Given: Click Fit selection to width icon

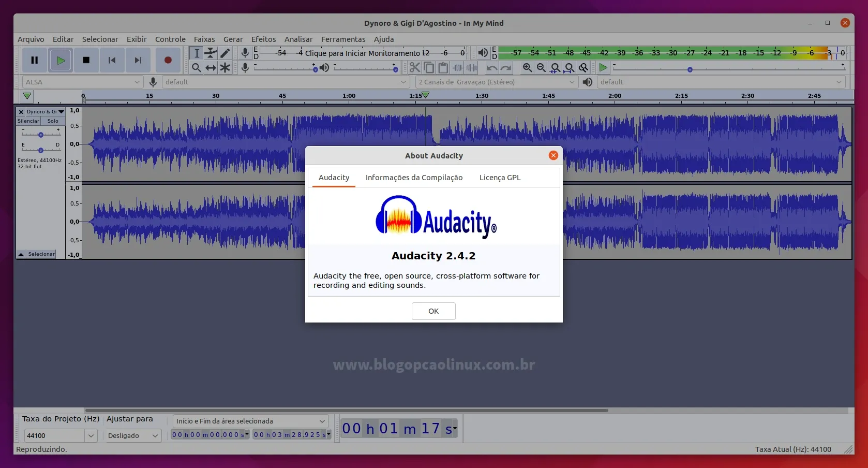Looking at the screenshot, I should click(556, 67).
